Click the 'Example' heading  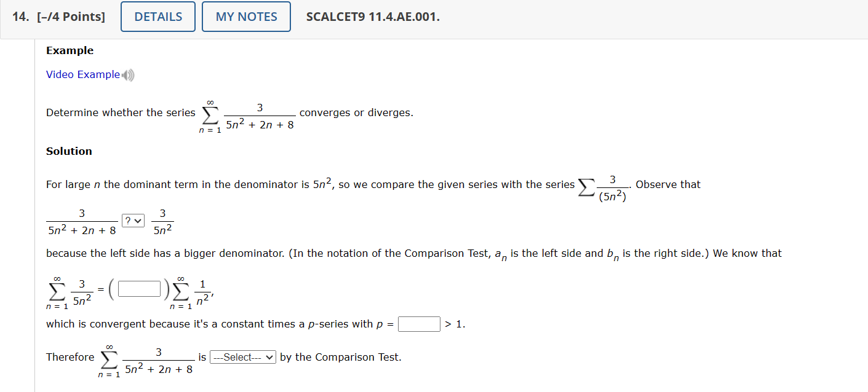pos(70,50)
